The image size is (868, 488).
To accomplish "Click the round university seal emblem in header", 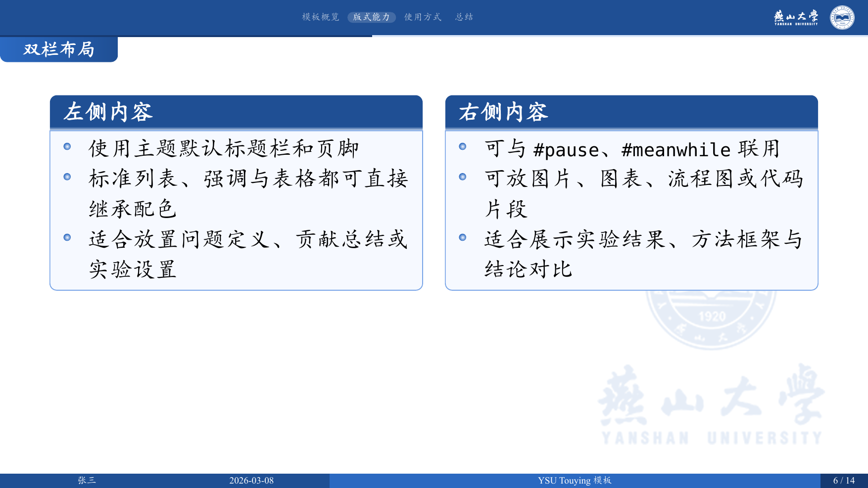I will [842, 18].
